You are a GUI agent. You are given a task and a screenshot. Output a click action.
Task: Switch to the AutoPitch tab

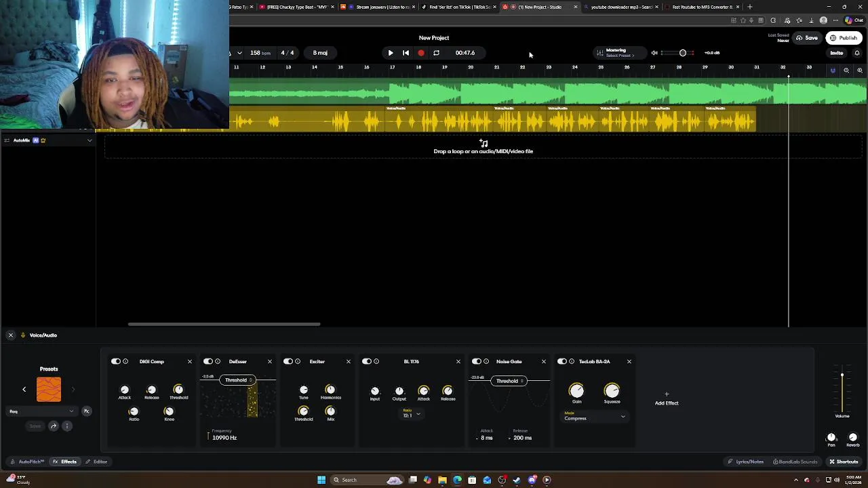click(x=27, y=462)
